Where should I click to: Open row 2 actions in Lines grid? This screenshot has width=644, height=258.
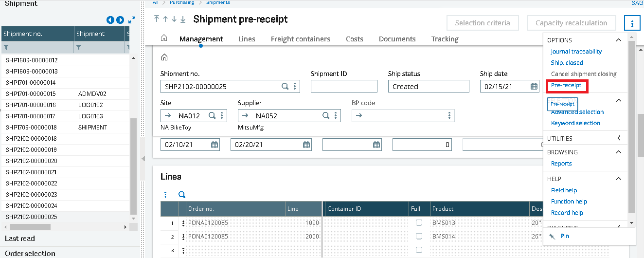(183, 237)
